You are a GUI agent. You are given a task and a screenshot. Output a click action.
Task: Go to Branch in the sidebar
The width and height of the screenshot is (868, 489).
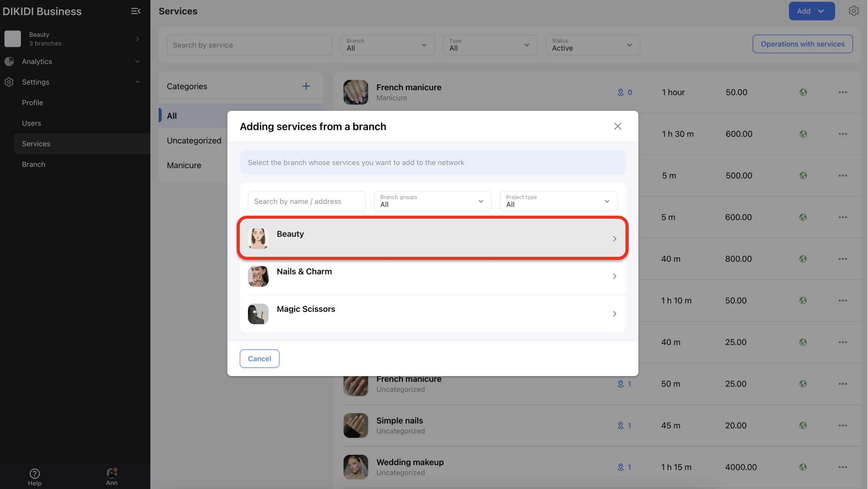[x=34, y=165]
